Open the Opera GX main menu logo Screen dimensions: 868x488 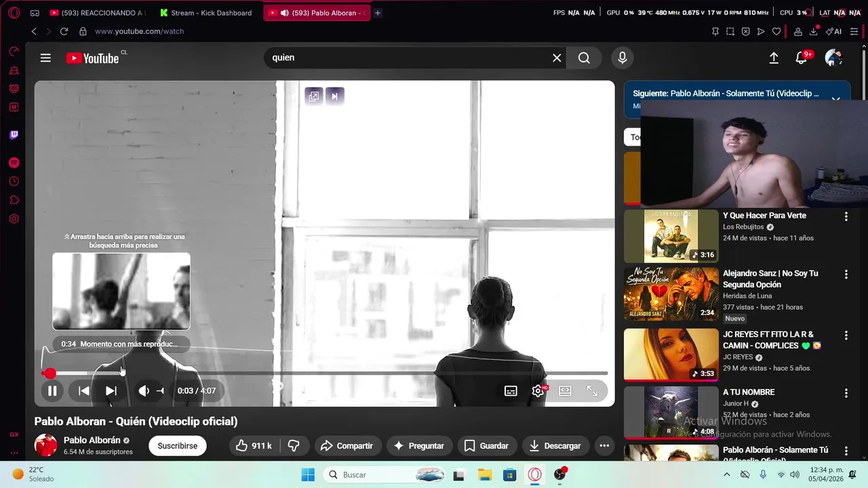[x=14, y=13]
